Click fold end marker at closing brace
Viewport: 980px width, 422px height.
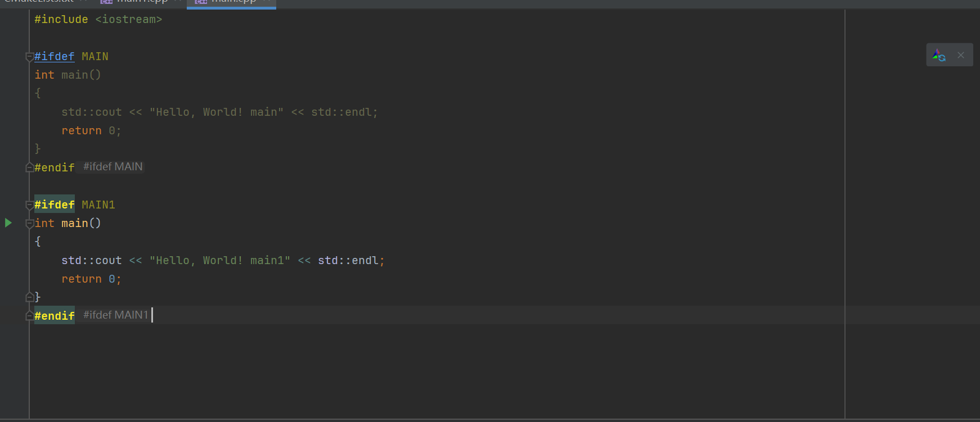point(29,297)
